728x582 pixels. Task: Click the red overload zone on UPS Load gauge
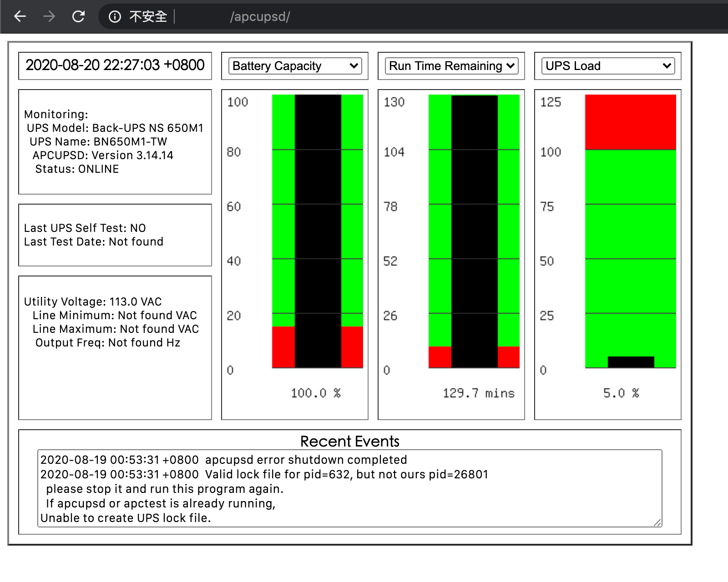(631, 120)
